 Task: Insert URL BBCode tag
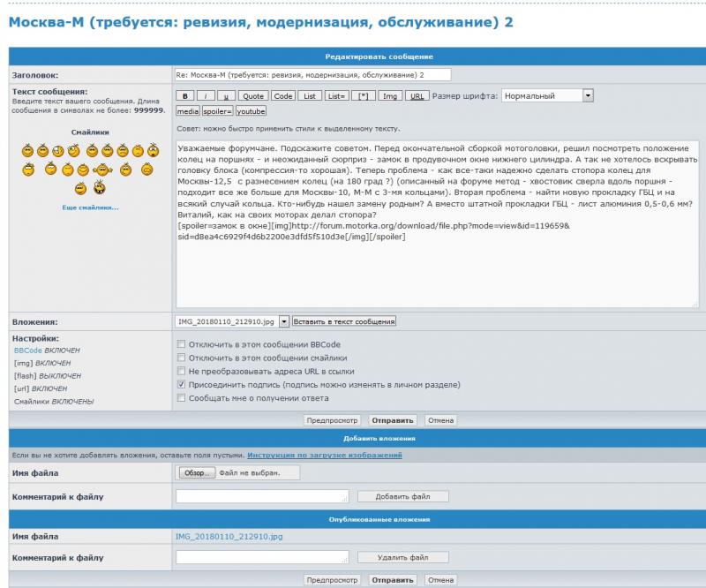[x=418, y=95]
